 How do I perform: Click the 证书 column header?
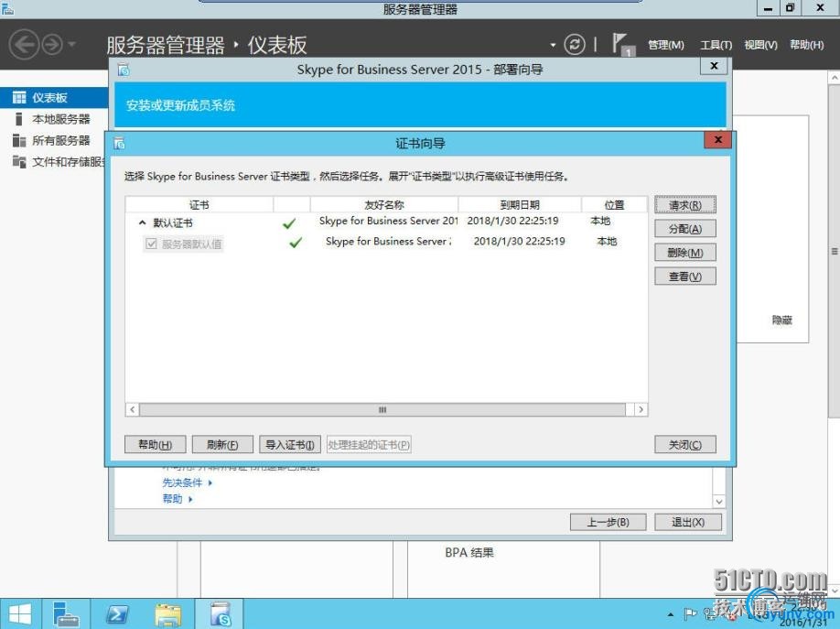(x=199, y=205)
